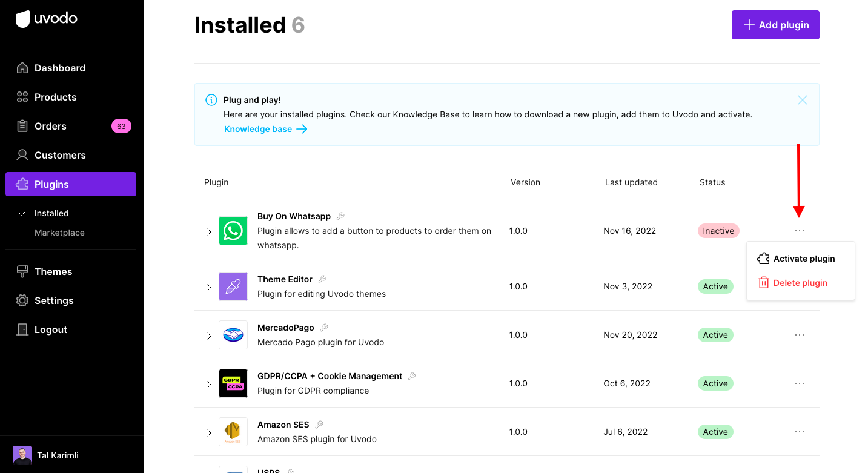
Task: Open the three-dot menu for Amazon SES
Action: pos(800,432)
